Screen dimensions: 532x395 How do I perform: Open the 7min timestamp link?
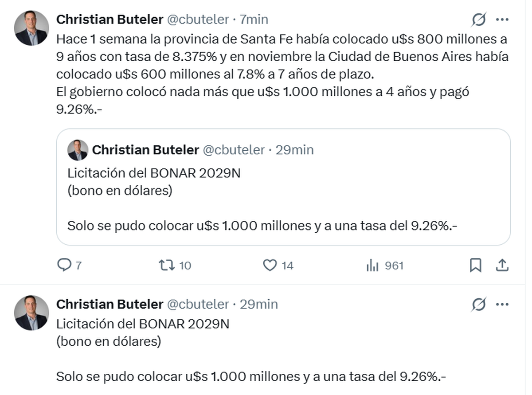point(254,20)
